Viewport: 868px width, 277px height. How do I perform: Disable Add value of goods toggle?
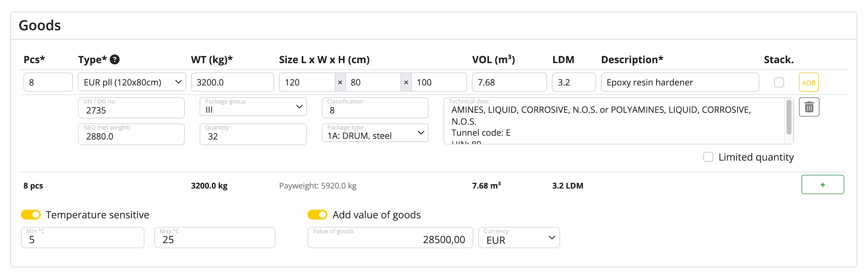(x=317, y=215)
